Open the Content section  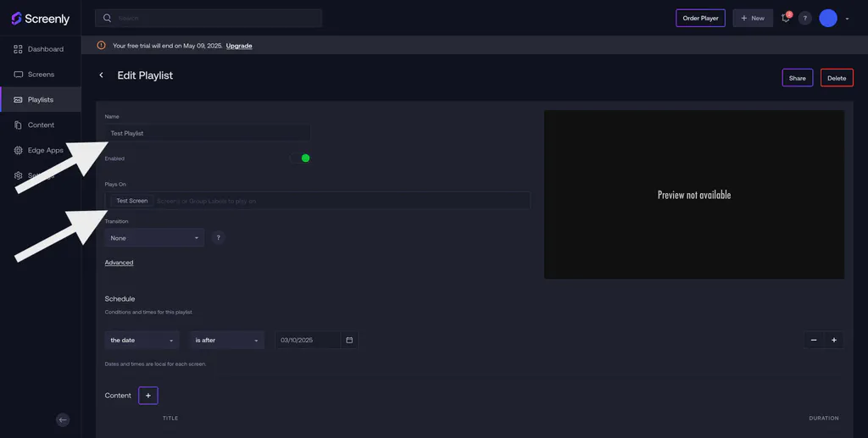click(41, 125)
